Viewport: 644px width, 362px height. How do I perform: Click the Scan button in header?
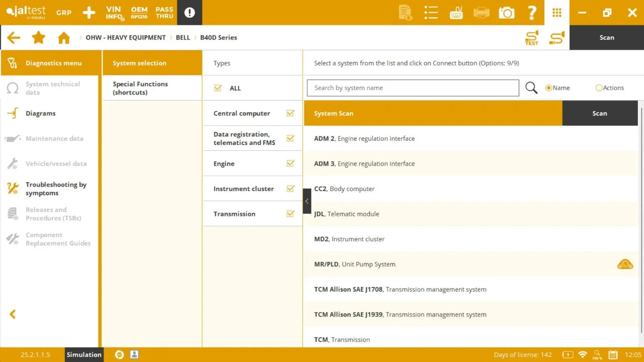pos(607,37)
